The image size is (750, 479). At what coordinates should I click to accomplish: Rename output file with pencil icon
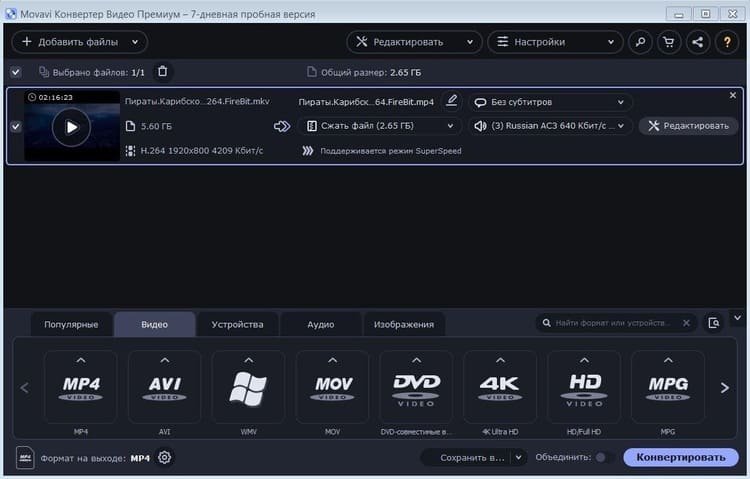point(451,101)
